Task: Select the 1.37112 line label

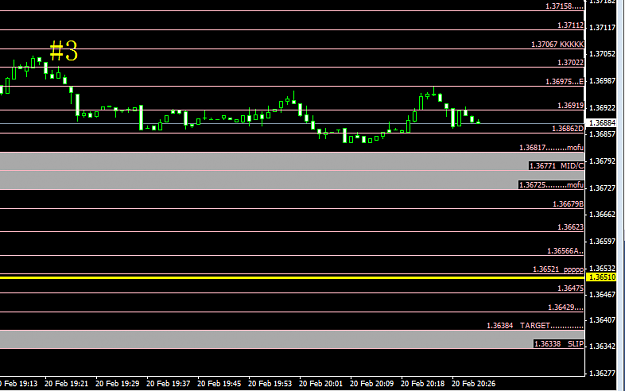Action: click(570, 25)
